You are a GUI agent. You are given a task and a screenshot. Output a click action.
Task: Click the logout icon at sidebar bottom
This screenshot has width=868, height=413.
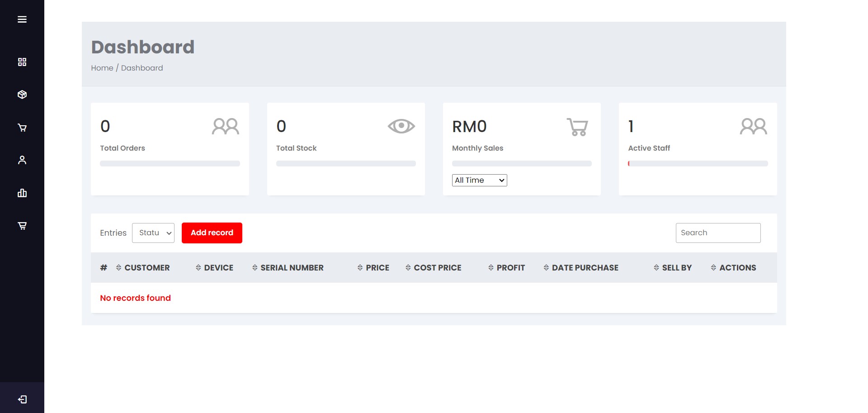pos(22,399)
